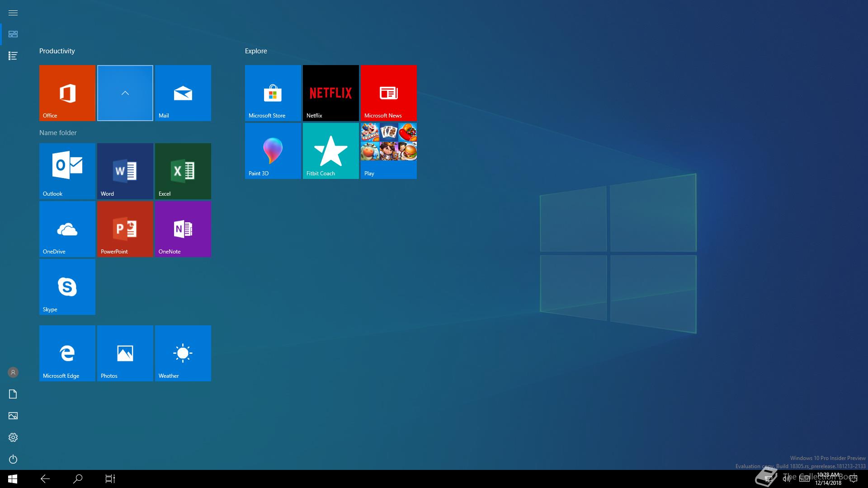
Task: Launch the Paint 3D tile
Action: [273, 151]
